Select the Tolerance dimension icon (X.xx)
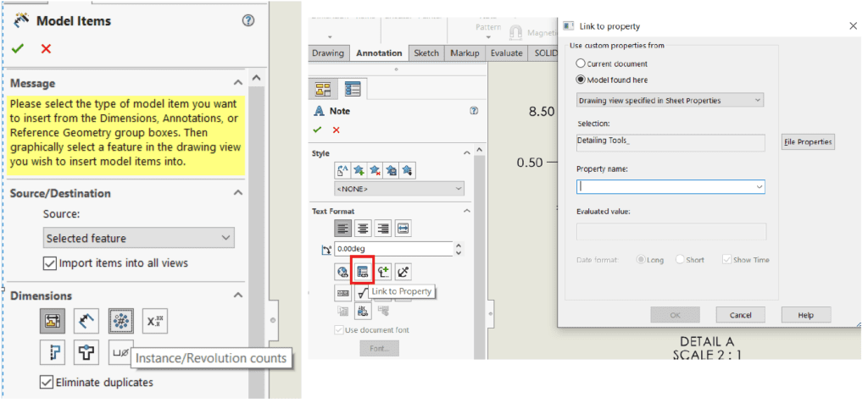This screenshot has width=868, height=403. [x=155, y=320]
